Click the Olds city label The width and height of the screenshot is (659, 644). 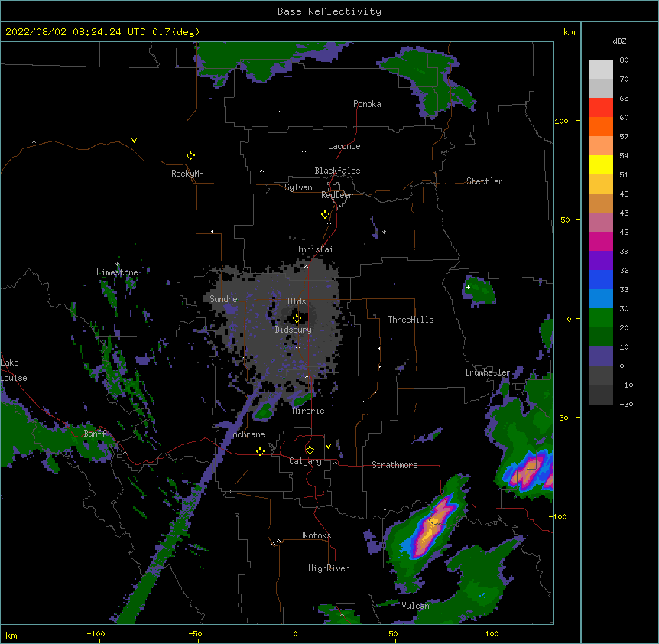click(x=297, y=301)
